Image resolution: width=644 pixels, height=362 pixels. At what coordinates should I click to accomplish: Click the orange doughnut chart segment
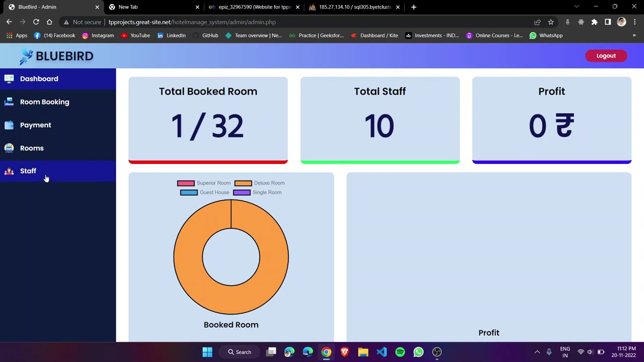click(x=231, y=301)
